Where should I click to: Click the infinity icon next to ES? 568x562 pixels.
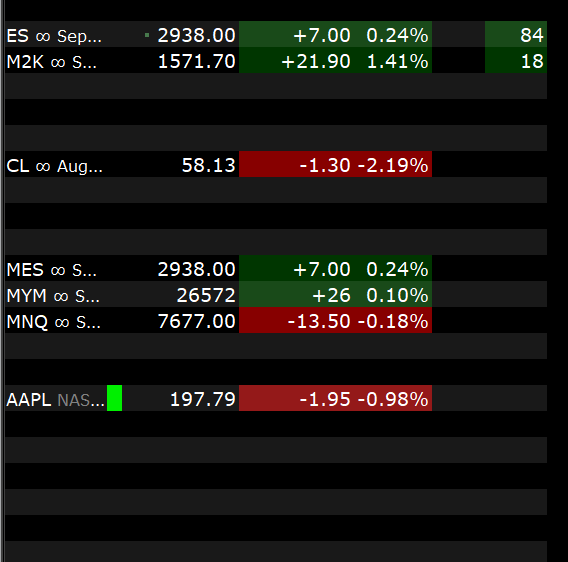pyautogui.click(x=43, y=36)
